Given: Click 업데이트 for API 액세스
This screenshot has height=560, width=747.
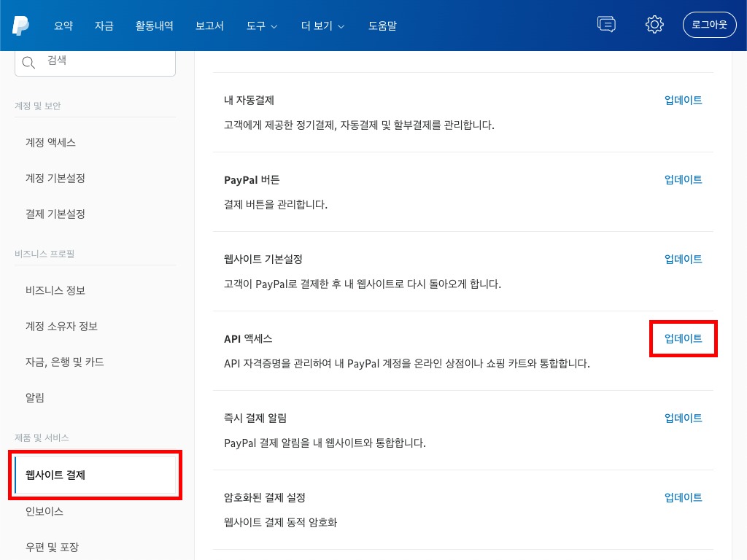Looking at the screenshot, I should (683, 338).
